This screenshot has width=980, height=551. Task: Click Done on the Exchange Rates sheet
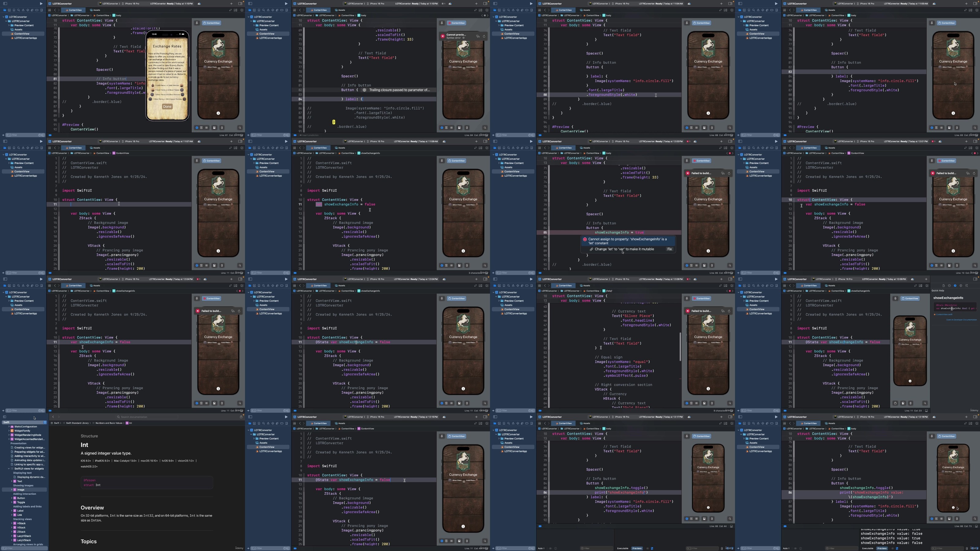coord(167,107)
